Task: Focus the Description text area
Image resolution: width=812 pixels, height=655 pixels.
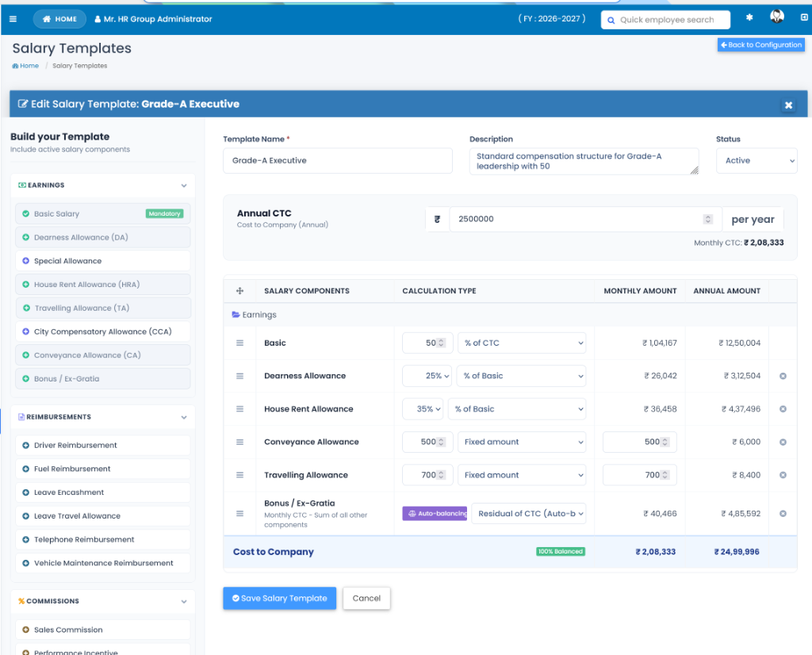Action: [x=584, y=161]
